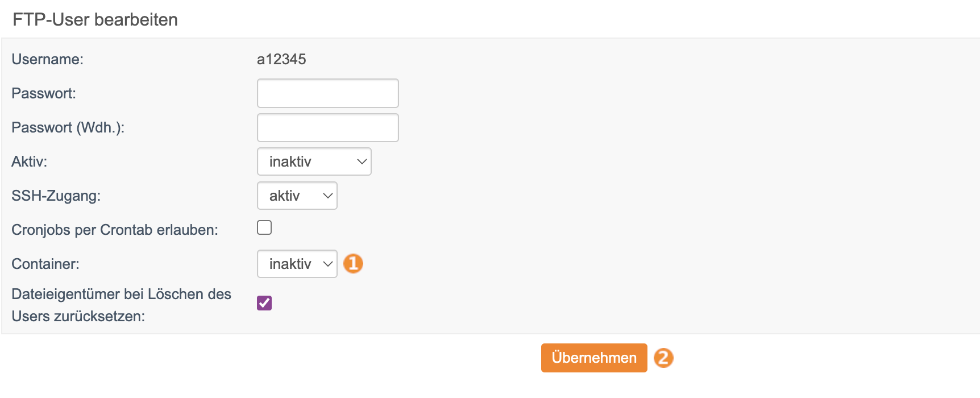Image resolution: width=980 pixels, height=398 pixels.
Task: Focus the Passwort (Wdh.) input field
Action: (328, 127)
